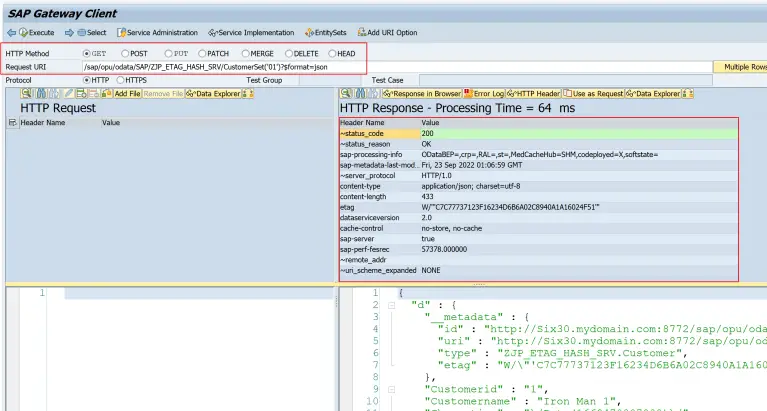Select the POST HTTP method
Viewport: 767px width, 411px height.
125,53
